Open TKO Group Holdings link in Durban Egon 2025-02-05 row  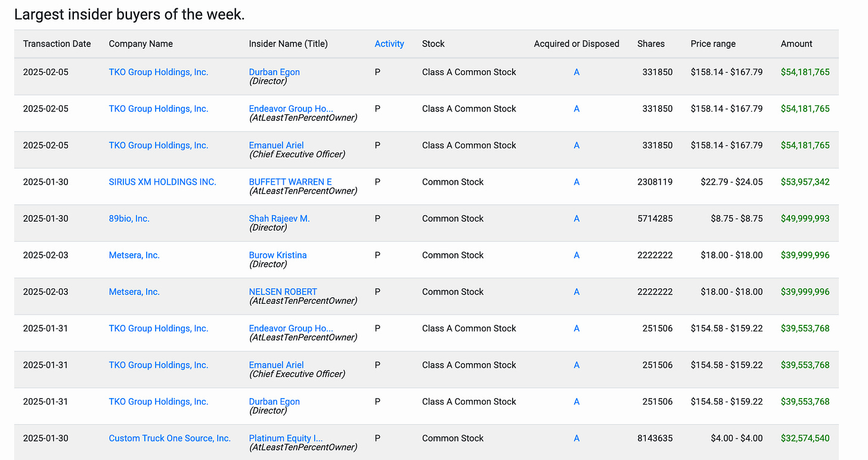(159, 72)
